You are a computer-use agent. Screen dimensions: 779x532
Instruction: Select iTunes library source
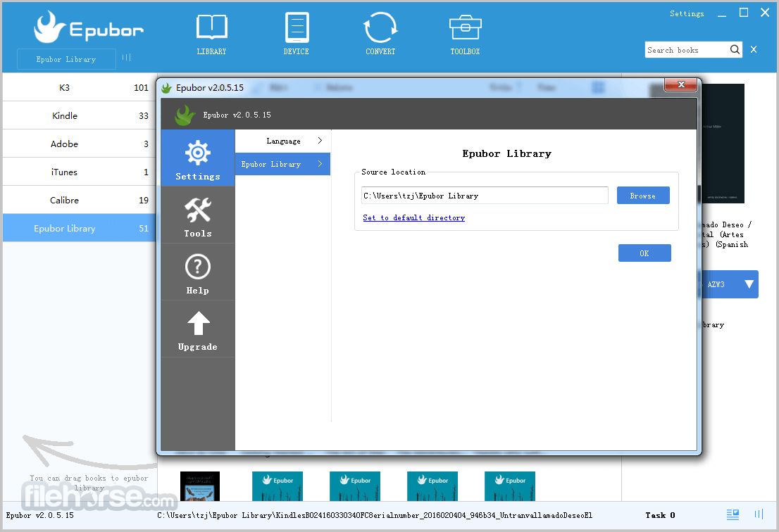point(79,172)
